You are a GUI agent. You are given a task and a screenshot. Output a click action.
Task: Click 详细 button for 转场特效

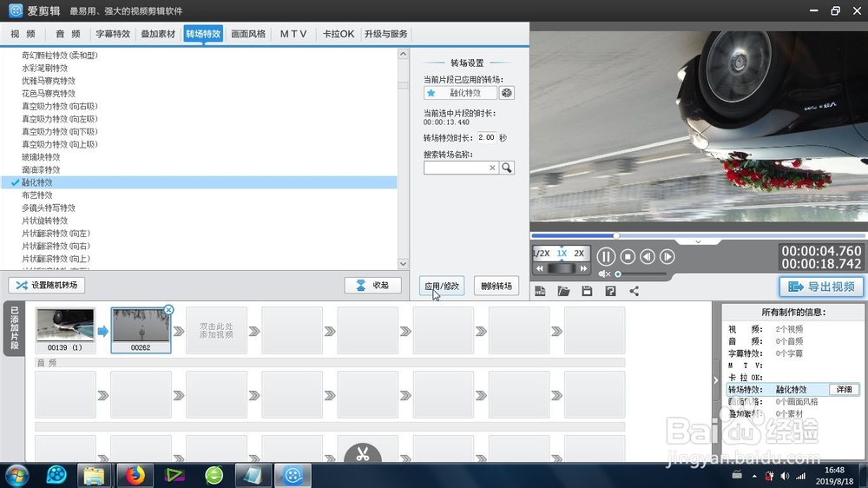[x=845, y=389]
